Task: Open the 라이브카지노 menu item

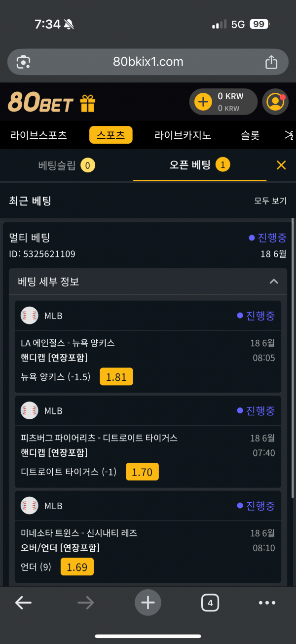Action: (183, 135)
